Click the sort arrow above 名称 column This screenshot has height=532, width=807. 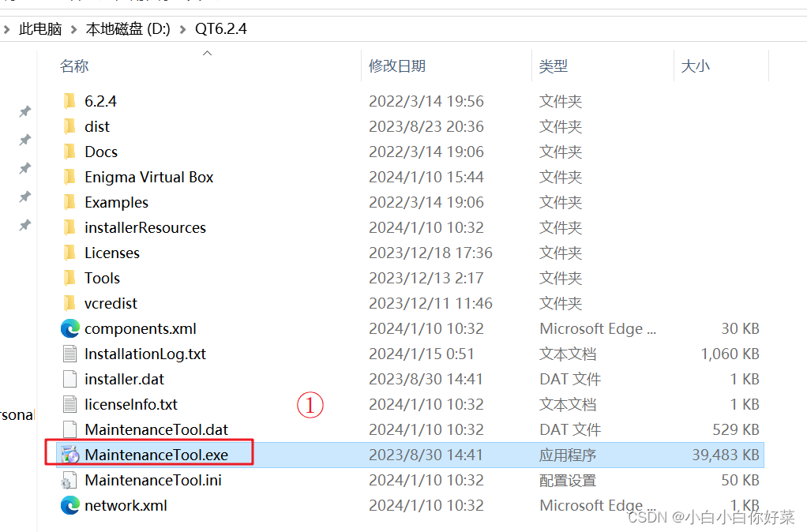207,52
